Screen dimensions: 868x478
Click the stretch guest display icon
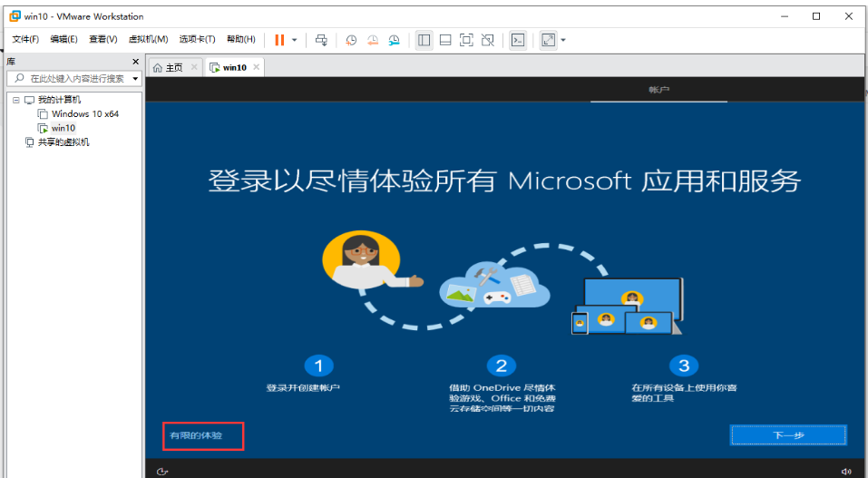coord(548,40)
